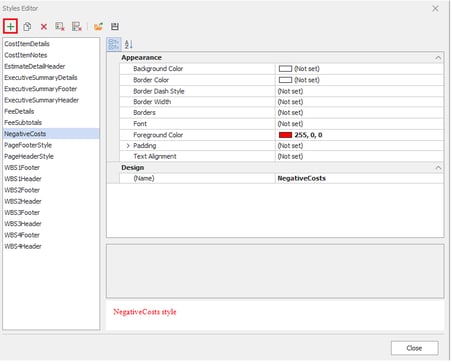Select the Foreground Color property label
This screenshot has width=452, height=364.
158,135
